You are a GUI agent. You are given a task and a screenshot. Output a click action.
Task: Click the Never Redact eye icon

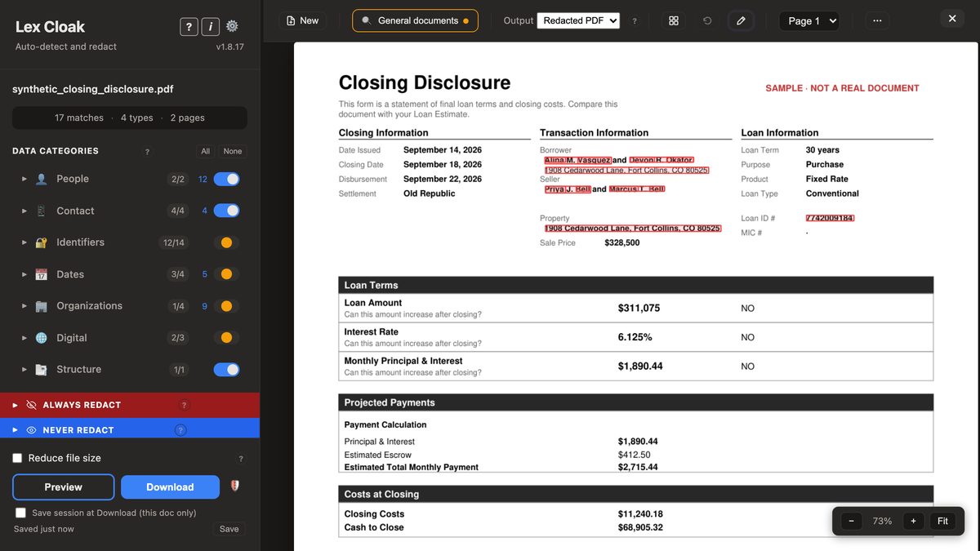[32, 430]
